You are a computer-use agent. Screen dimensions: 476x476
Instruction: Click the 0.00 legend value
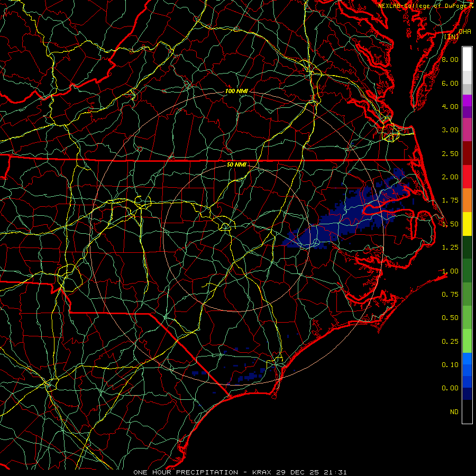[450, 388]
